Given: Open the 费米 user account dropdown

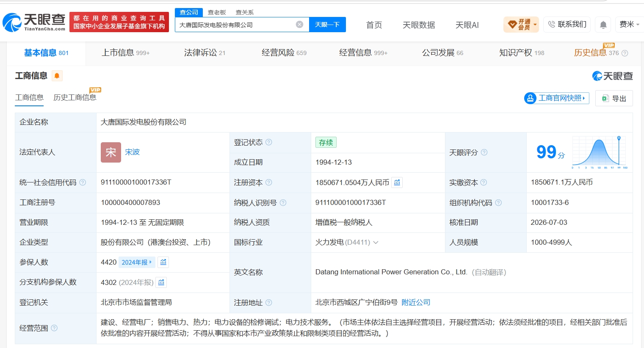Looking at the screenshot, I should click(630, 25).
